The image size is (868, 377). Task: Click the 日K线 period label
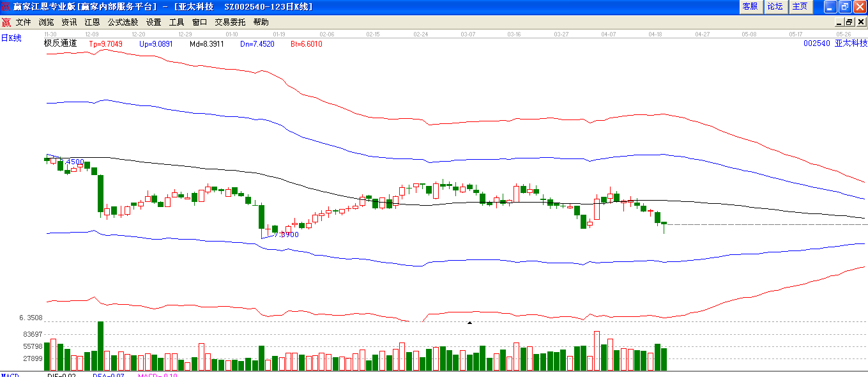(x=11, y=38)
